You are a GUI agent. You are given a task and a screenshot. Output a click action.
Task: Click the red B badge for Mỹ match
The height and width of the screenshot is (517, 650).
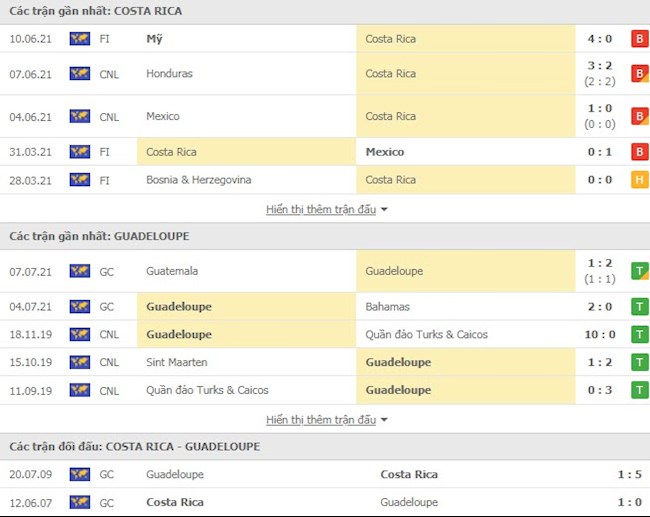click(637, 39)
